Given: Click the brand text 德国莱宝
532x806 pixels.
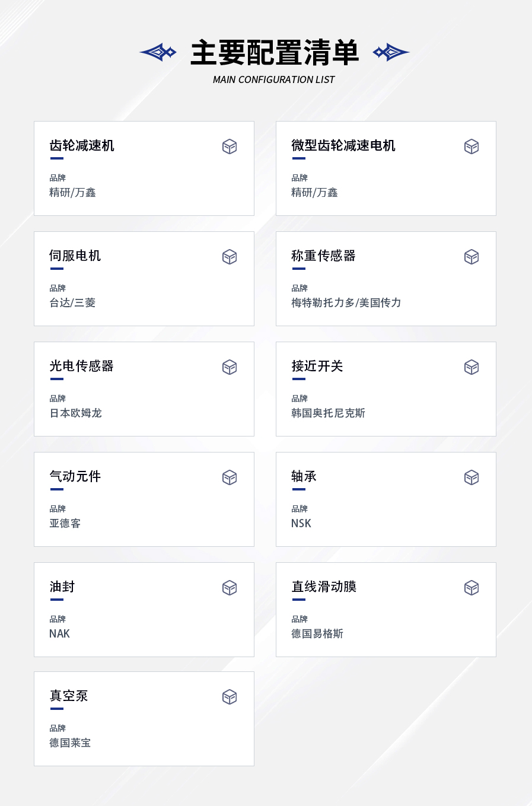Looking at the screenshot, I should (x=70, y=743).
